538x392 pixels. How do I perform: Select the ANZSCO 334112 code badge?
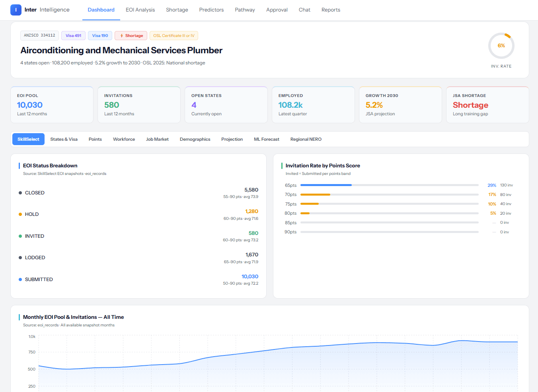pos(39,35)
